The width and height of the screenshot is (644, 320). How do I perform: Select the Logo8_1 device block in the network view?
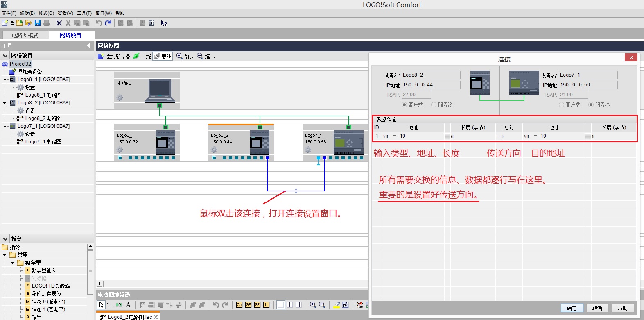pos(147,142)
